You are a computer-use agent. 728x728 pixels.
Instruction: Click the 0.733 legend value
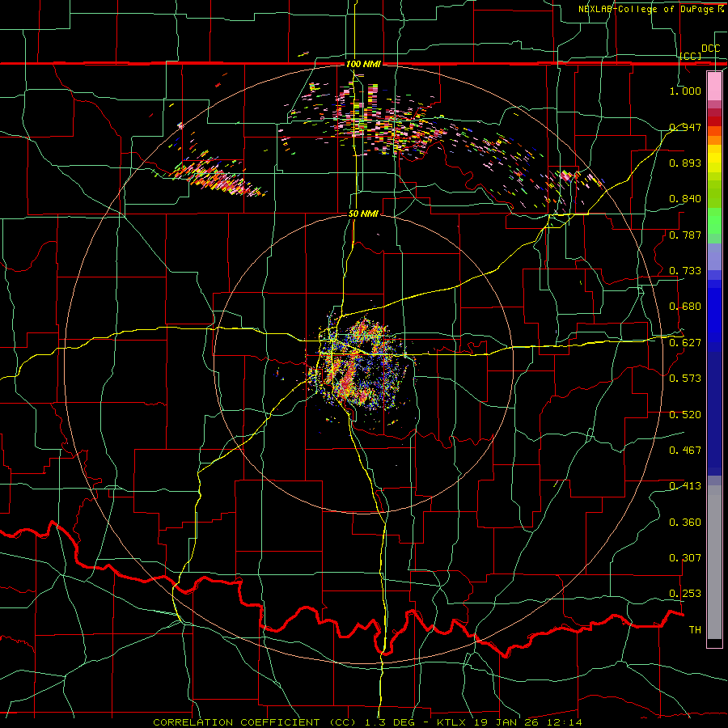pos(685,271)
